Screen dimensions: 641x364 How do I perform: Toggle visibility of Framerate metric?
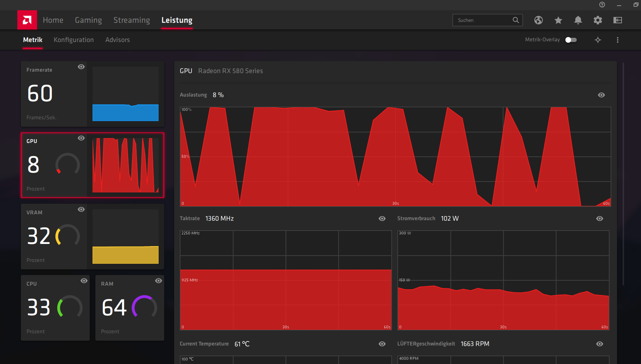coord(81,67)
